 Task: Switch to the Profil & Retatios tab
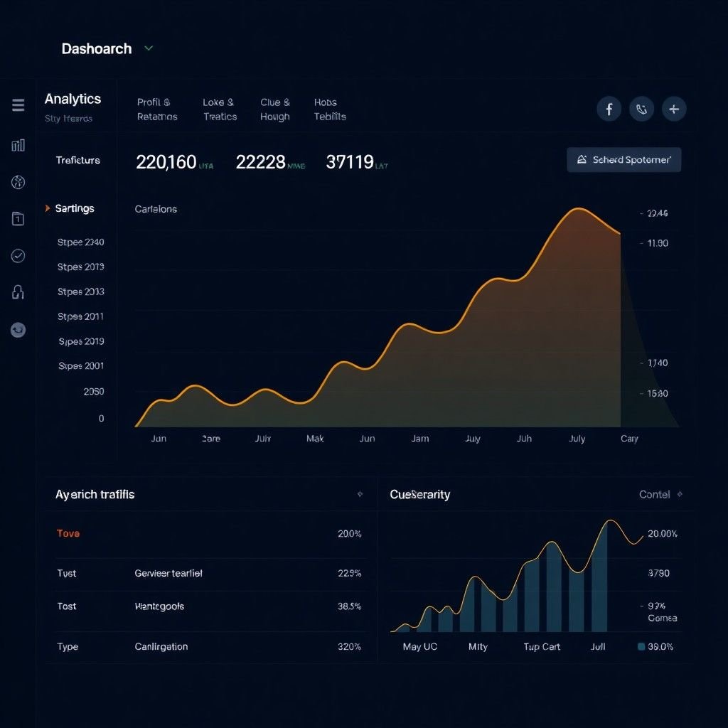coord(156,108)
